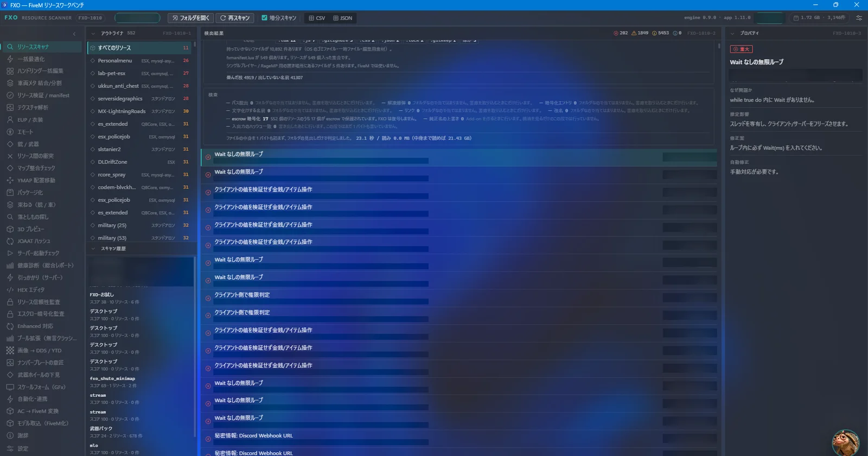The height and width of the screenshot is (456, 868).
Task: Select the first 秘密情報: Discord Webhook URL finding
Action: click(459, 438)
